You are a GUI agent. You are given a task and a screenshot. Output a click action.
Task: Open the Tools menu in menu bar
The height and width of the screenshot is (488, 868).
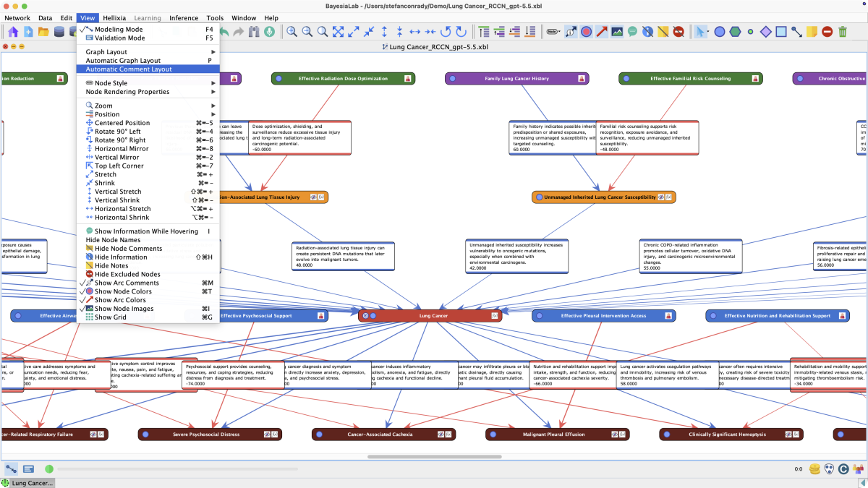coord(215,18)
